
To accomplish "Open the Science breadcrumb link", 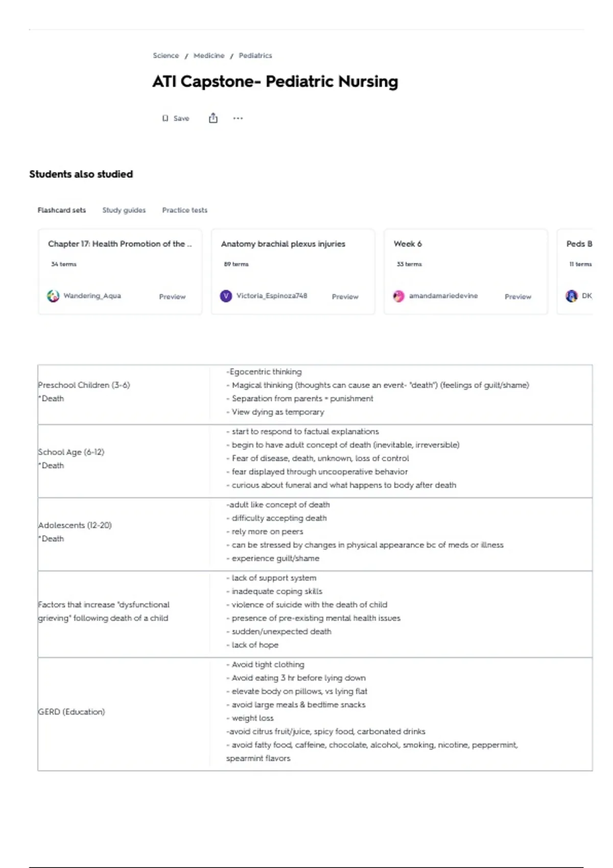I will point(166,56).
